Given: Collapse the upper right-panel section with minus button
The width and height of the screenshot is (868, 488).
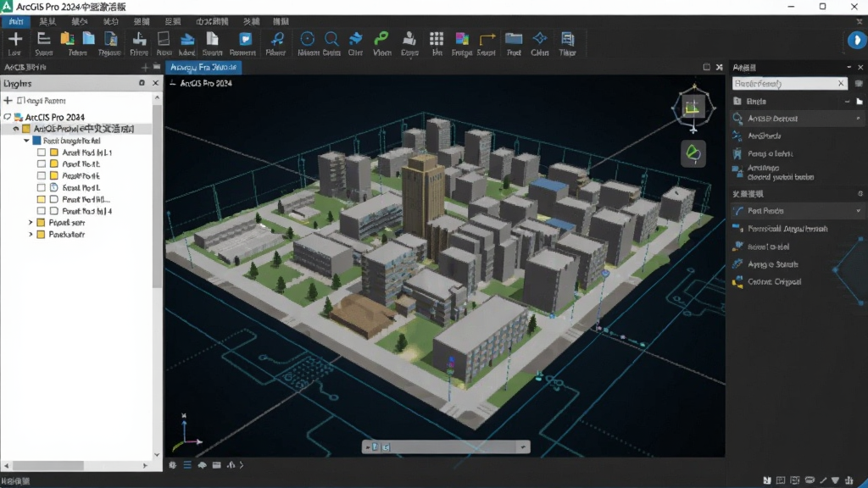Looking at the screenshot, I should tap(847, 102).
